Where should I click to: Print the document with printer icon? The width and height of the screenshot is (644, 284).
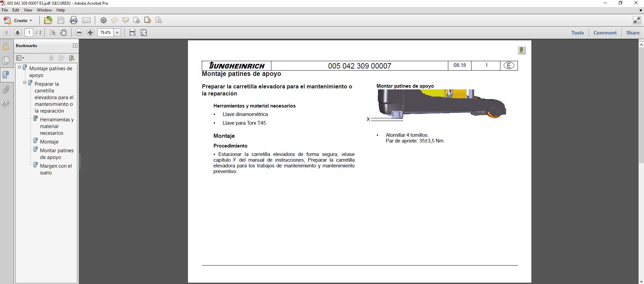pos(74,21)
